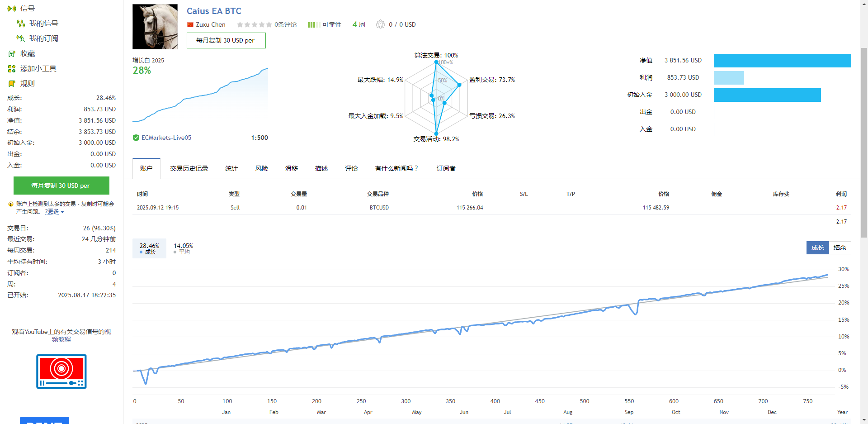Click the 交易活动: 98.2% radar label
The height and width of the screenshot is (424, 868).
(436, 139)
